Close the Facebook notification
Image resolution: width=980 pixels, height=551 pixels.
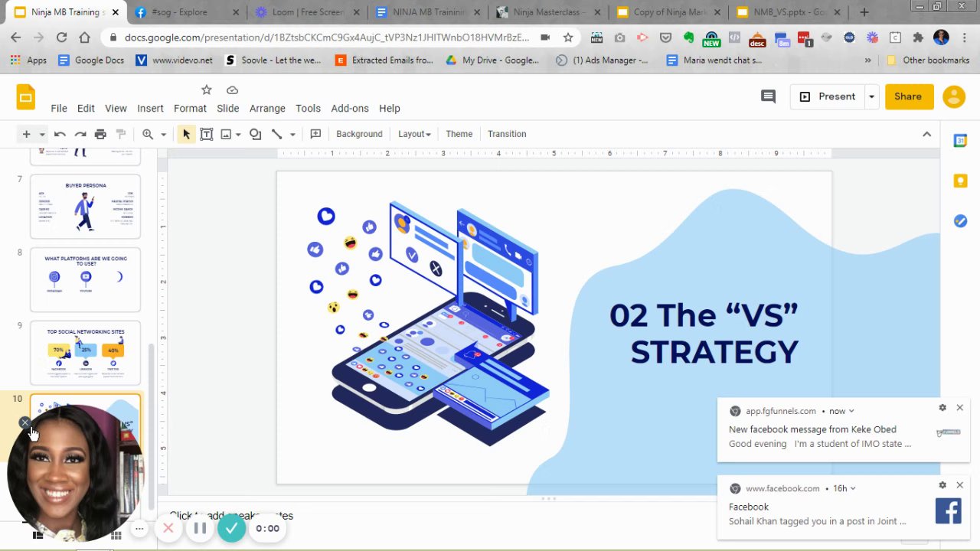pos(959,485)
